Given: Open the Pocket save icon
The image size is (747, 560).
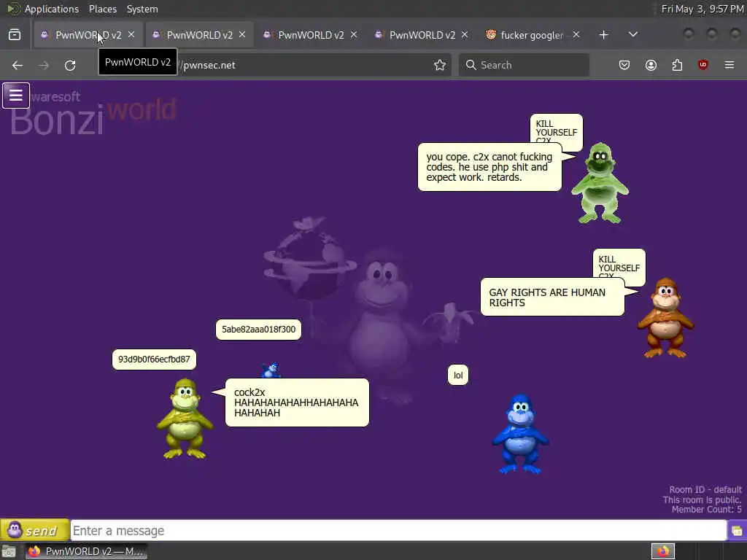Looking at the screenshot, I should click(x=624, y=65).
